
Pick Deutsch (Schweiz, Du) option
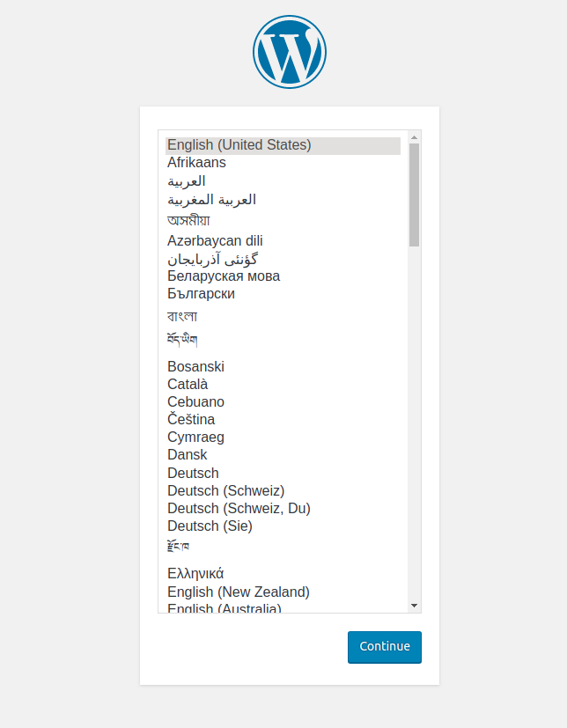[x=239, y=508]
